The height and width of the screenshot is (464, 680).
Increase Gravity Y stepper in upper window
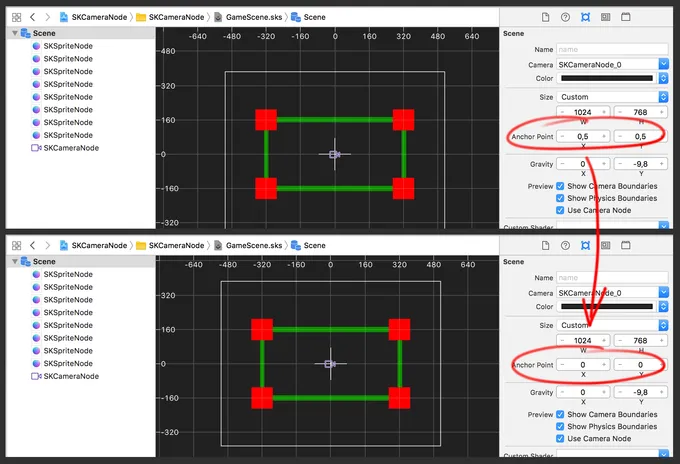[x=661, y=164]
